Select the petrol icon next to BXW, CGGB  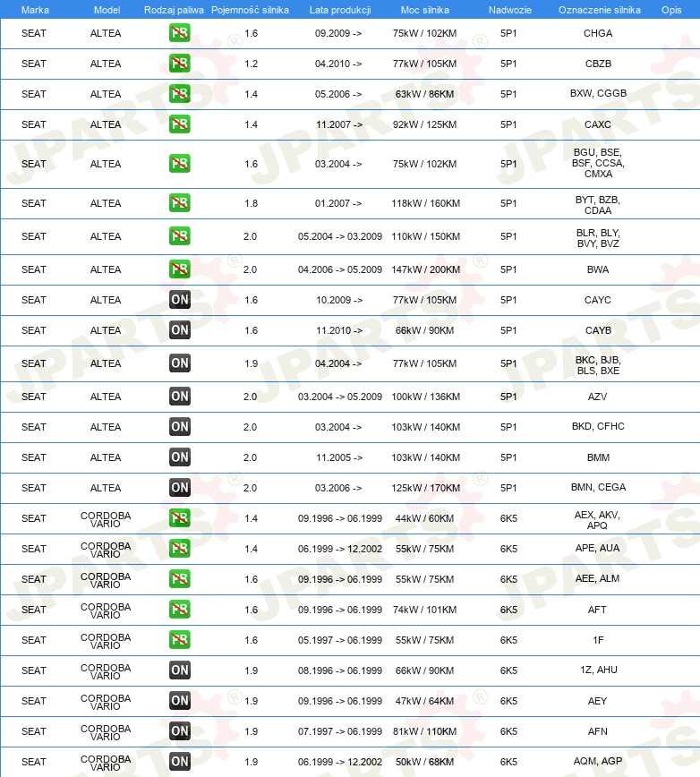pyautogui.click(x=179, y=94)
